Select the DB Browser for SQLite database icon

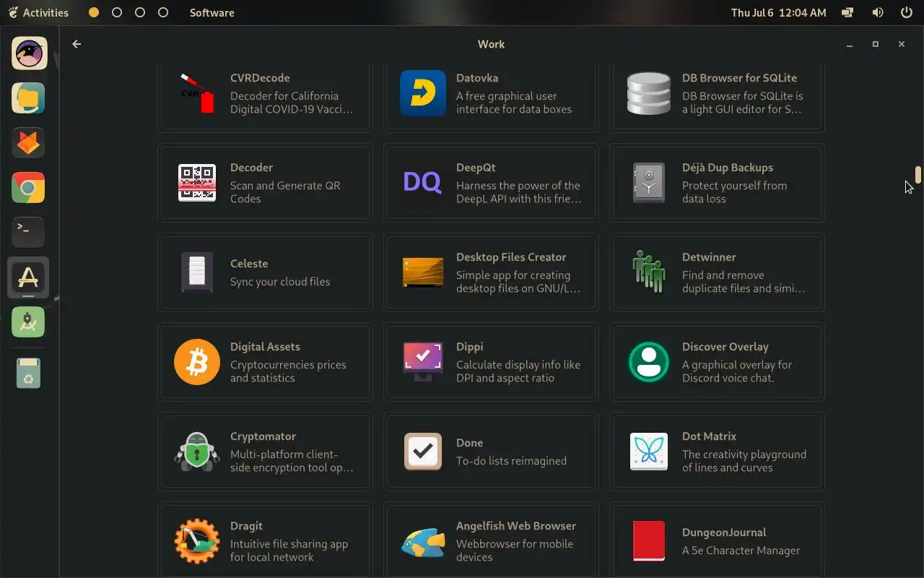pyautogui.click(x=649, y=92)
